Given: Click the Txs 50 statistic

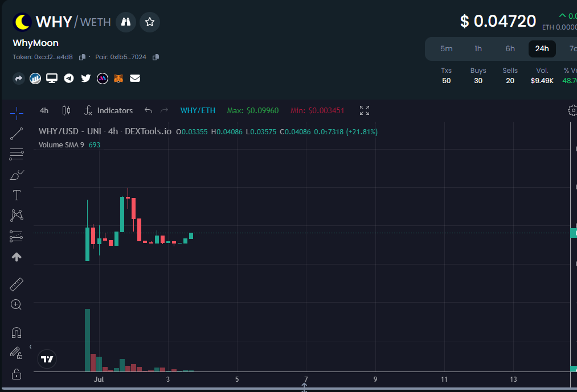Looking at the screenshot, I should (447, 76).
